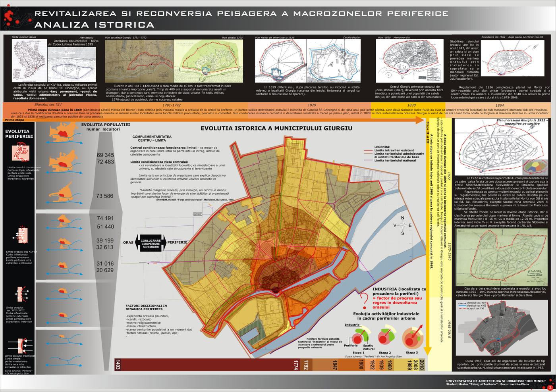This screenshot has width=556, height=392.
Task: Click the schematic icon above 'Limita orasului sec XVII-XVIII'
Action: (x=21, y=294)
